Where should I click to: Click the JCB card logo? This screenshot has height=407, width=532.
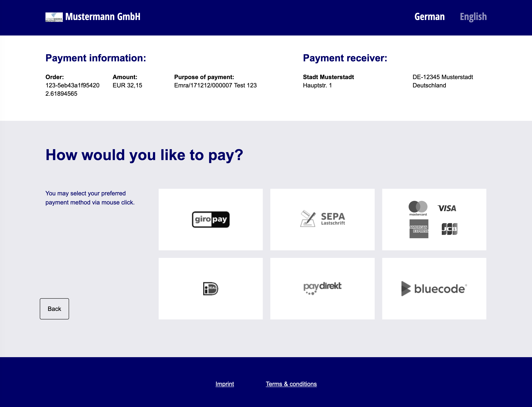(450, 229)
